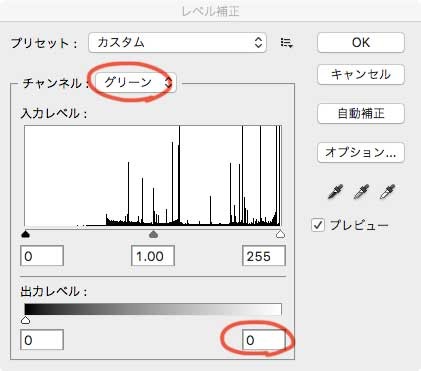Grab the input black point slider

pos(25,234)
